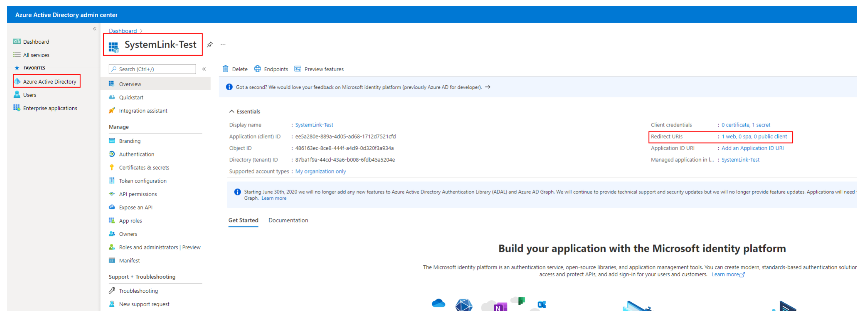Click the Expose an API cloud icon

coord(112,207)
